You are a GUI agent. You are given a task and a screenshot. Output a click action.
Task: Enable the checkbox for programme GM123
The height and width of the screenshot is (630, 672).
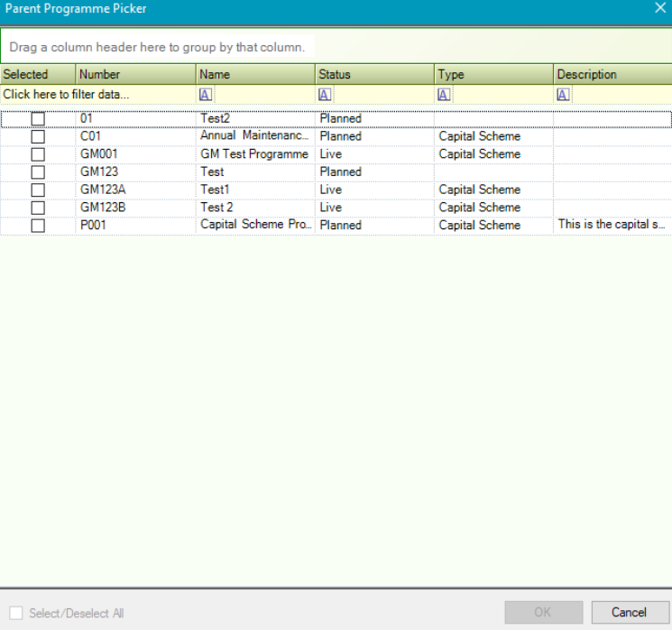[x=38, y=172]
